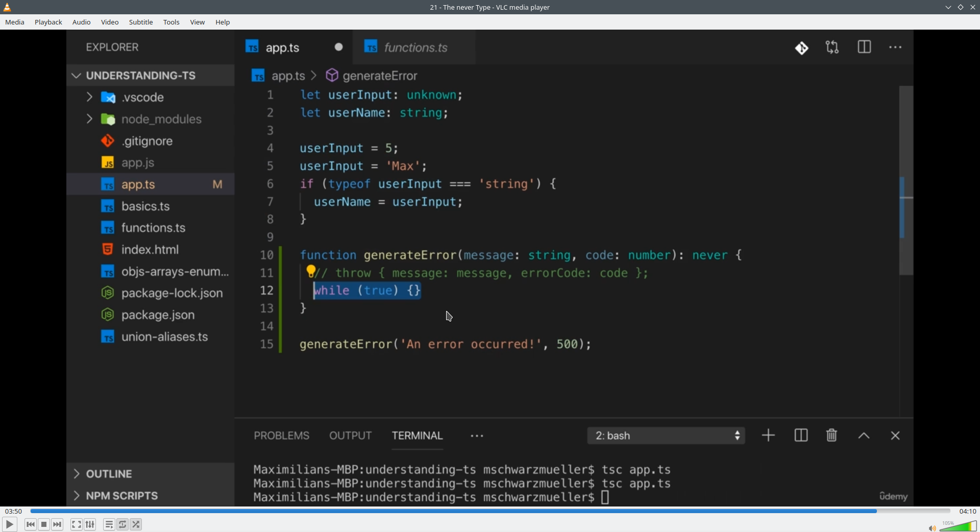Viewport: 980px width, 532px height.
Task: Click line 15 generateError call in editor
Action: pos(445,345)
